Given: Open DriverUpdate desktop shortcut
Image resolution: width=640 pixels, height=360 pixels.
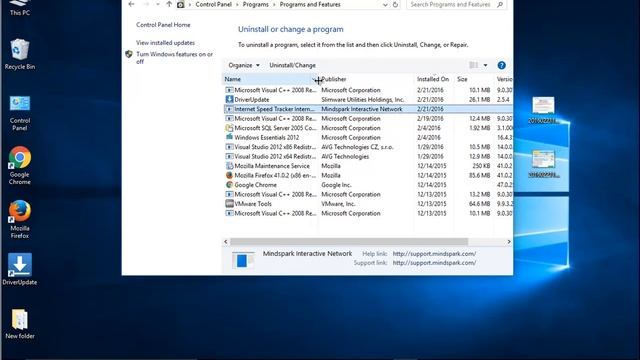Looking at the screenshot, I should [x=20, y=269].
